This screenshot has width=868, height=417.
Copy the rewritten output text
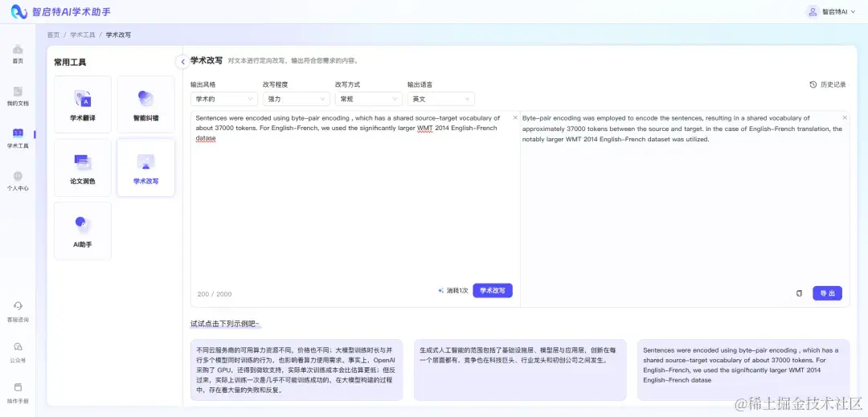click(x=798, y=293)
